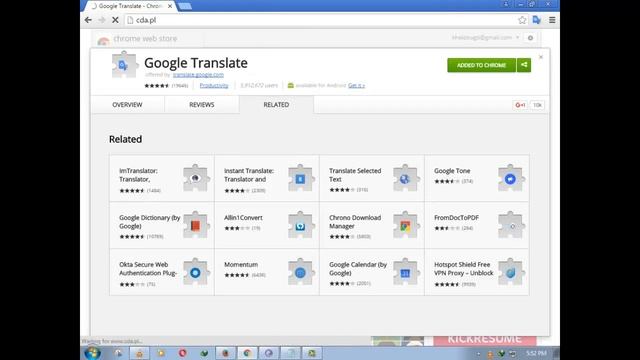The height and width of the screenshot is (360, 640).
Task: Go back to the previous page
Action: (x=88, y=20)
